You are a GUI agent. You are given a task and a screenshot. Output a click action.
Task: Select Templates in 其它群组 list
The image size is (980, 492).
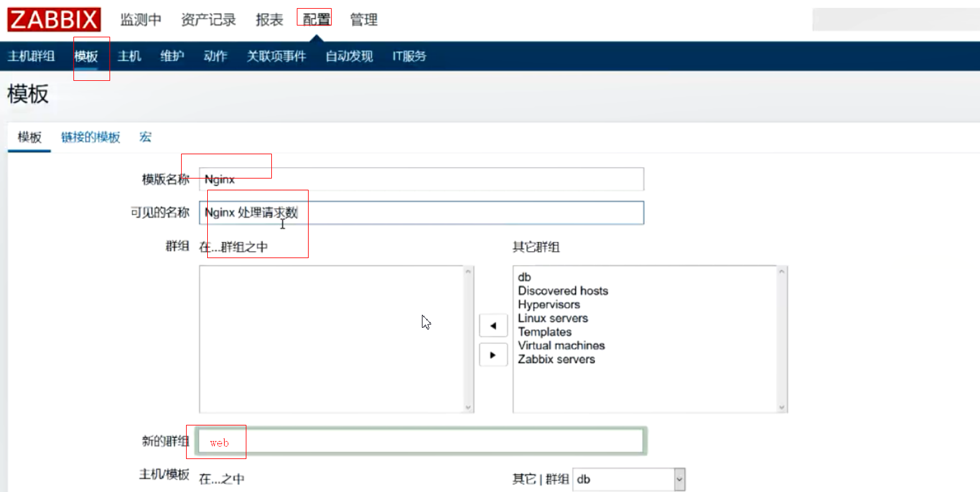pyautogui.click(x=544, y=332)
